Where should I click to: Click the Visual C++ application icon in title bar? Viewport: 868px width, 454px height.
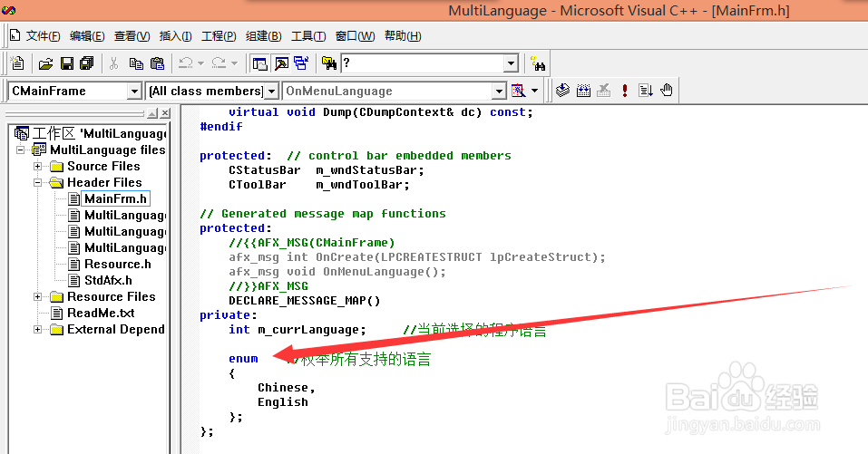point(8,10)
